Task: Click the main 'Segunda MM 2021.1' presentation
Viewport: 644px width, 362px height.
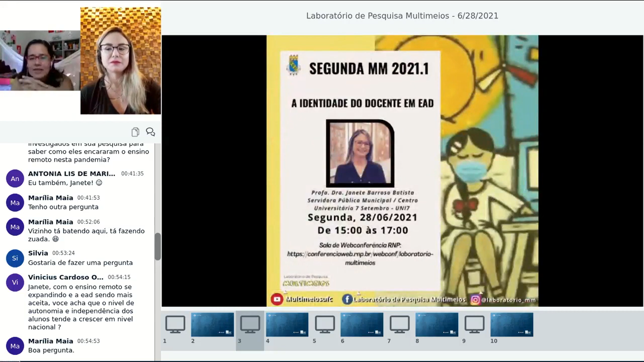Action: 402,171
